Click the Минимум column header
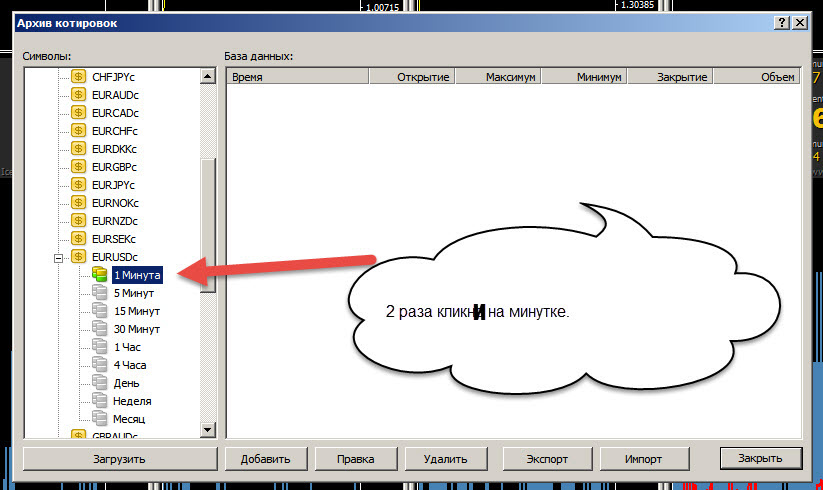 tap(584, 77)
